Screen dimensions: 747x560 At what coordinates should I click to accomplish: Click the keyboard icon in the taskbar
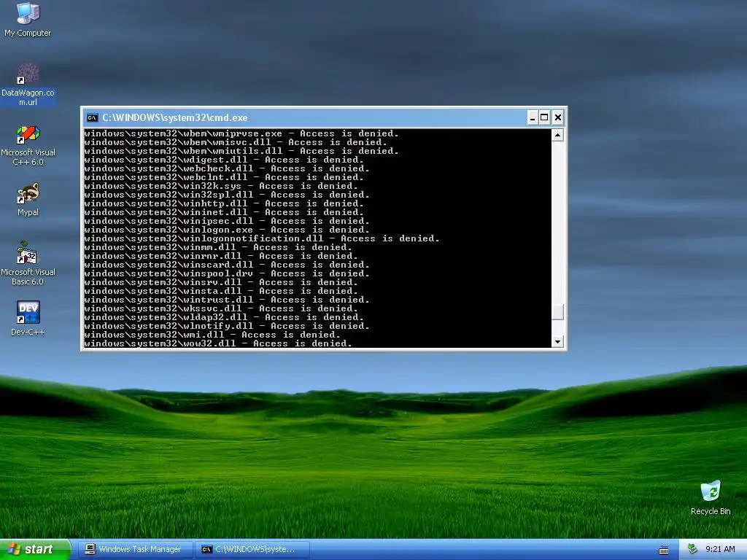(x=664, y=550)
